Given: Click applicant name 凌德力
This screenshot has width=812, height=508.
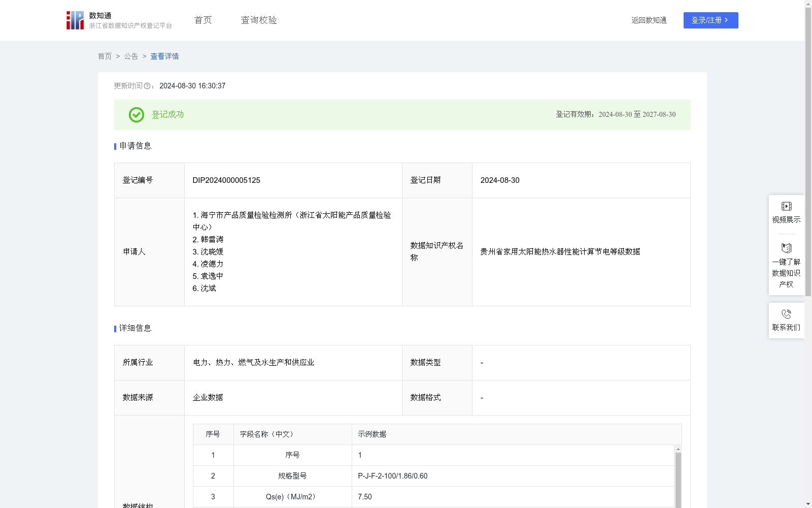Looking at the screenshot, I should point(212,264).
